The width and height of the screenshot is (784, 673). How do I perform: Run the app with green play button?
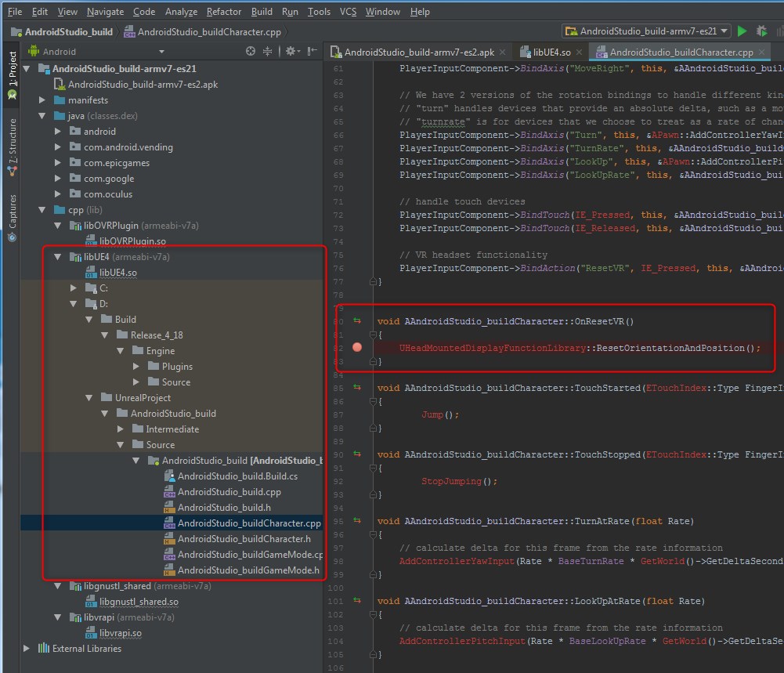[x=742, y=31]
